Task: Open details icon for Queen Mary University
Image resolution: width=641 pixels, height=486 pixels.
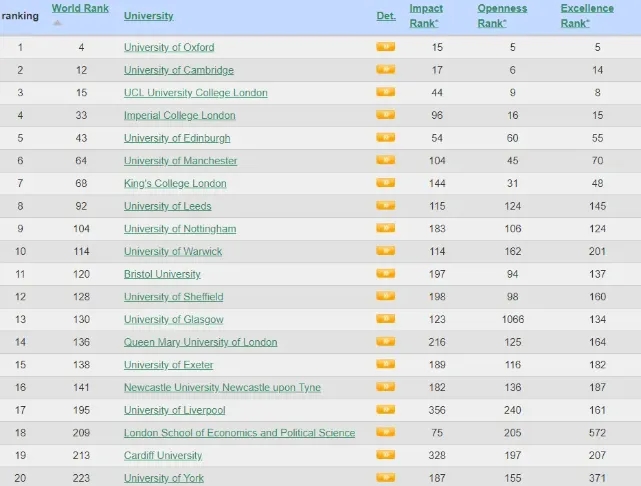Action: (385, 341)
